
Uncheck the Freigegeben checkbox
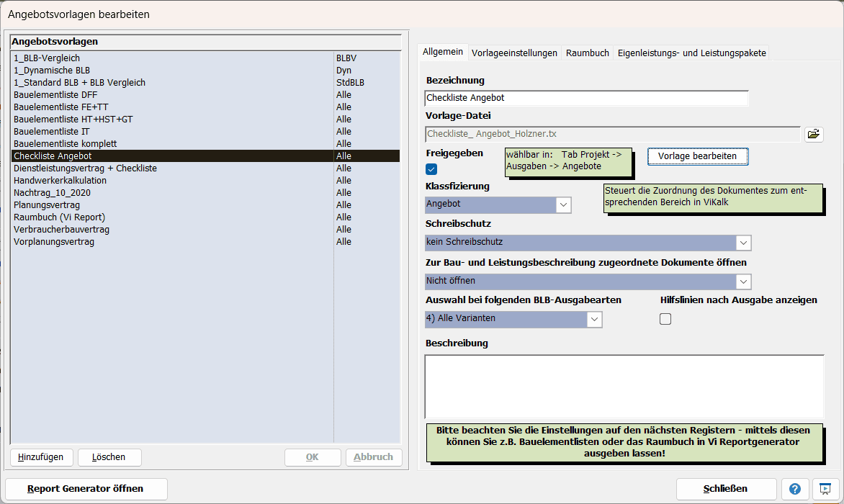(x=431, y=169)
